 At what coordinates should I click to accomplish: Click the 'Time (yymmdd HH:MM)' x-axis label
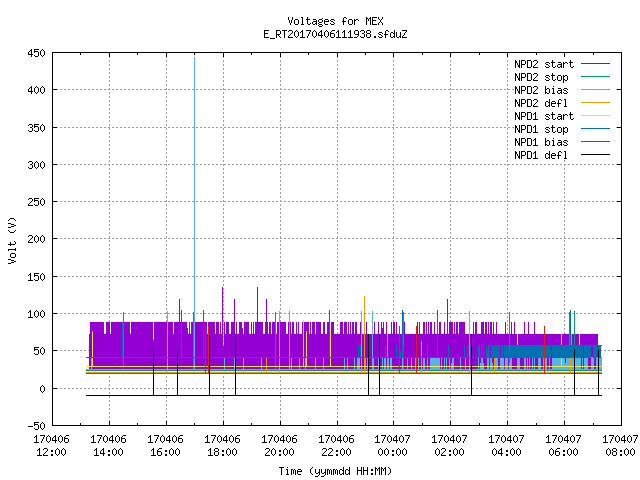(335, 471)
